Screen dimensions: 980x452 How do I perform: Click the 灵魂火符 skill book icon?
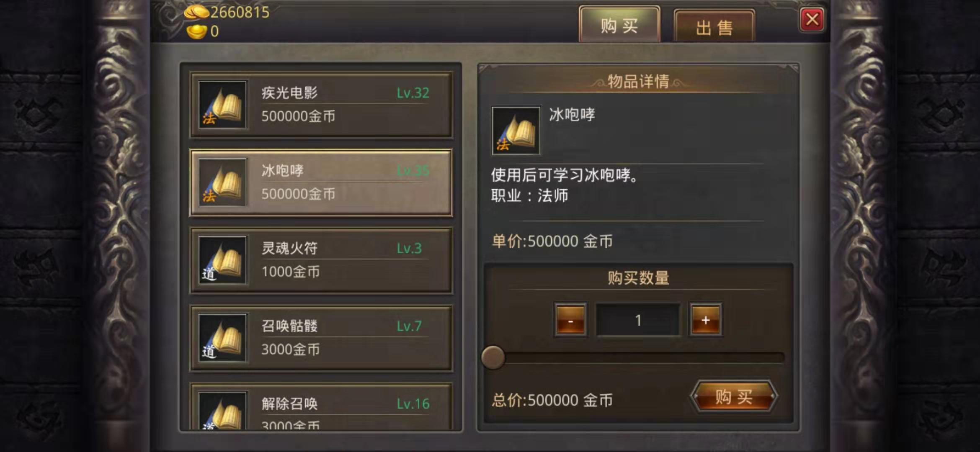(222, 260)
